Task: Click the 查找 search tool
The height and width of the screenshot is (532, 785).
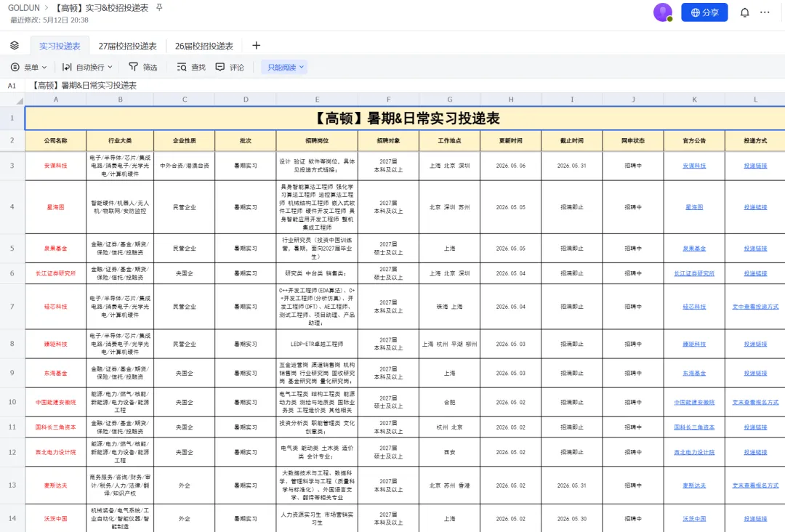Action: click(x=191, y=67)
